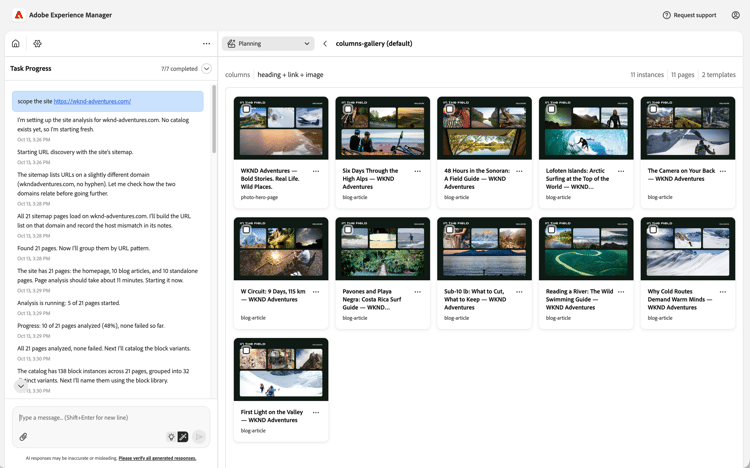750x468 pixels.
Task: Click the Planning mode icon in the dropdown
Action: (x=232, y=44)
